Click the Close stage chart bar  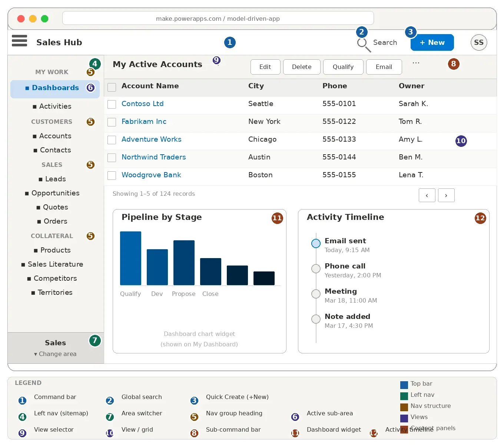click(x=210, y=271)
